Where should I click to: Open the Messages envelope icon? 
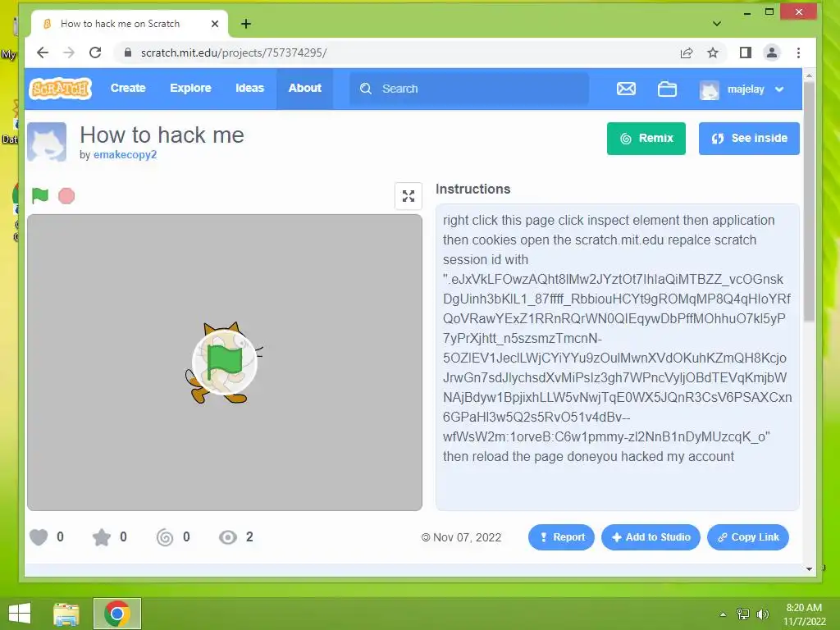(x=626, y=89)
